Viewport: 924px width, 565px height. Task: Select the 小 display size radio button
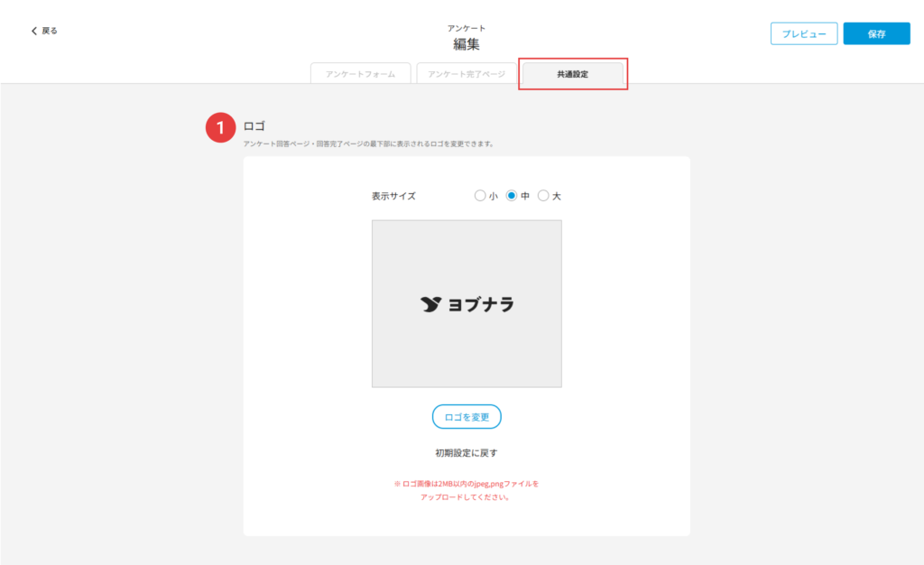pyautogui.click(x=480, y=196)
